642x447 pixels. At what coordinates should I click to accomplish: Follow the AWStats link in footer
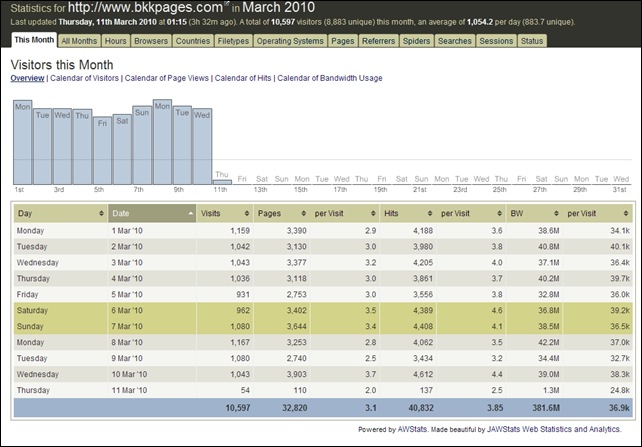[412, 429]
